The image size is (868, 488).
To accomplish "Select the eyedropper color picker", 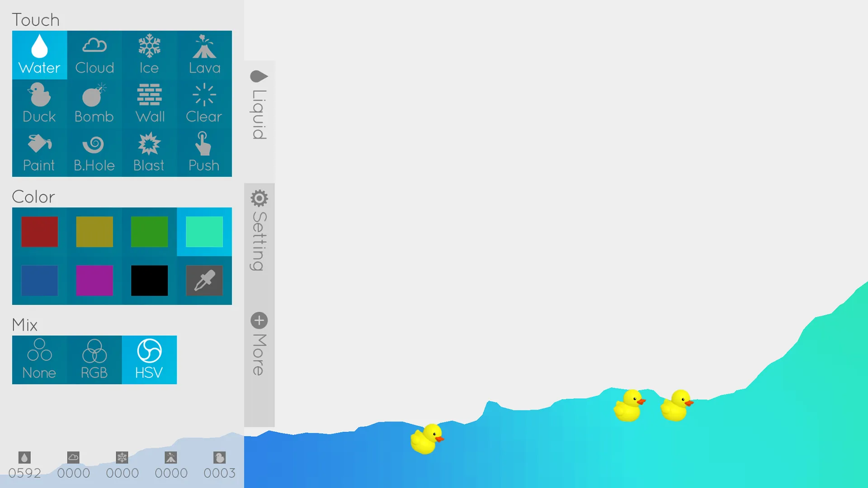I will point(204,281).
